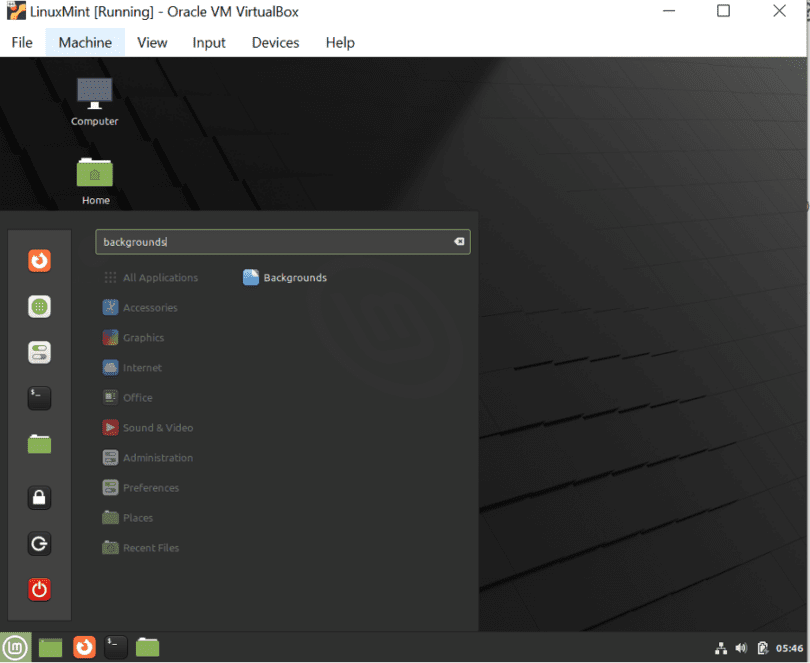This screenshot has width=810, height=663.
Task: Open System Settings from the menu sidebar
Action: [x=38, y=352]
